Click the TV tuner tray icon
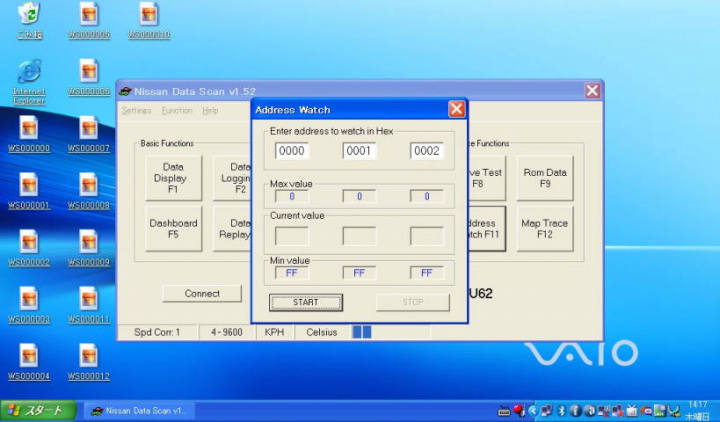The width and height of the screenshot is (720, 422). pos(632,411)
